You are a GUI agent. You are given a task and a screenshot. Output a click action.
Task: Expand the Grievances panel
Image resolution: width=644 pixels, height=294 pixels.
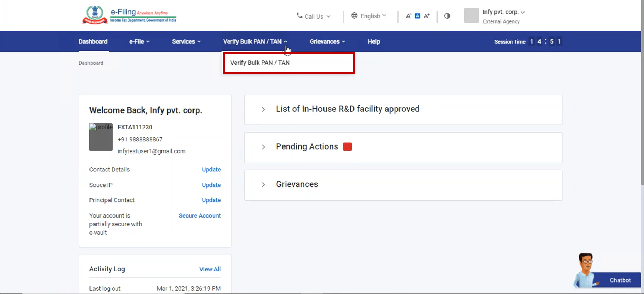pyautogui.click(x=263, y=185)
